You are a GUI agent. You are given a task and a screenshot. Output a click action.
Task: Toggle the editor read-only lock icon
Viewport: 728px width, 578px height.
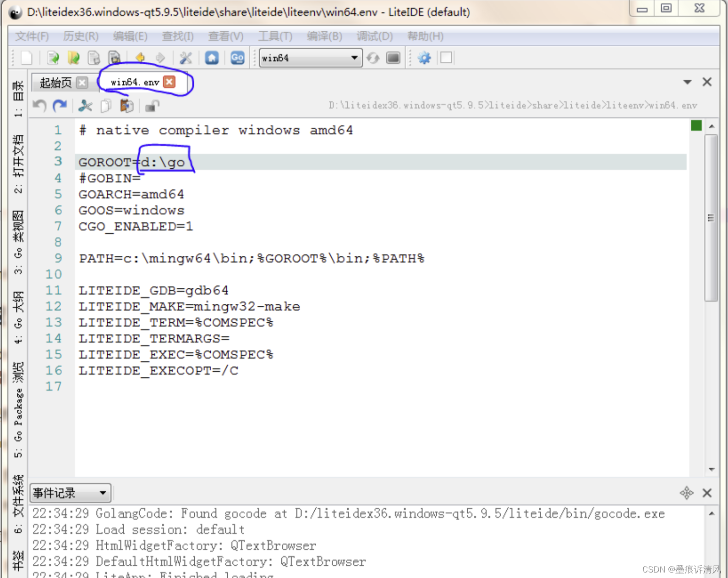click(x=152, y=106)
